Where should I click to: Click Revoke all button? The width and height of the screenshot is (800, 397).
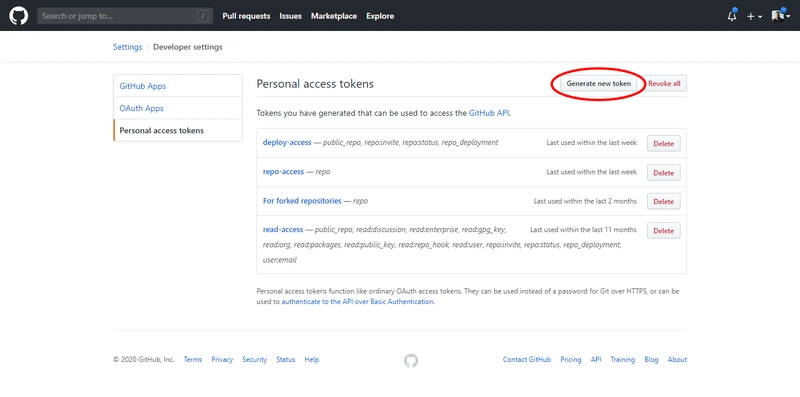pyautogui.click(x=664, y=84)
